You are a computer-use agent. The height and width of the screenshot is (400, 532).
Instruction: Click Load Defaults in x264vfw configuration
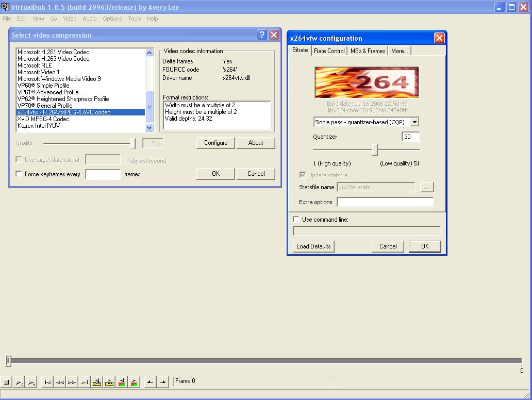313,246
